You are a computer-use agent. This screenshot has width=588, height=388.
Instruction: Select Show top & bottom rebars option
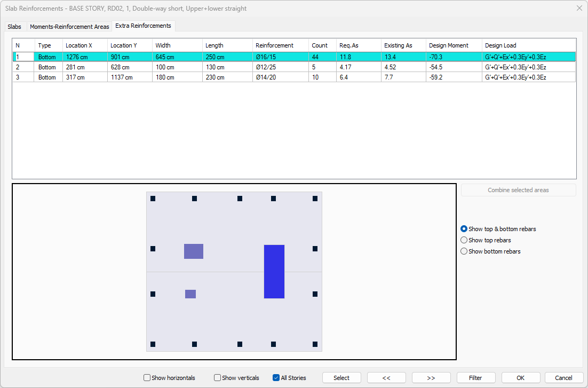pos(498,229)
